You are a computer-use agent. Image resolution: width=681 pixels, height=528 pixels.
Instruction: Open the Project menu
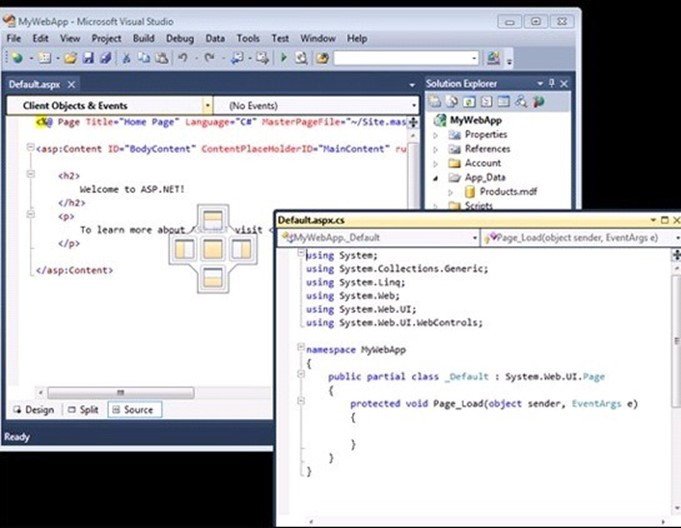pyautogui.click(x=106, y=38)
